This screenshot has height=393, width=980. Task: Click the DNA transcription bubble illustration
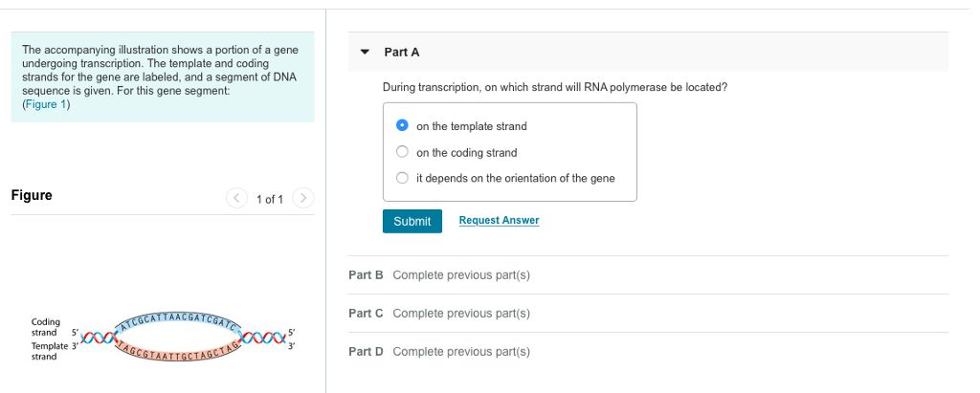tap(180, 335)
